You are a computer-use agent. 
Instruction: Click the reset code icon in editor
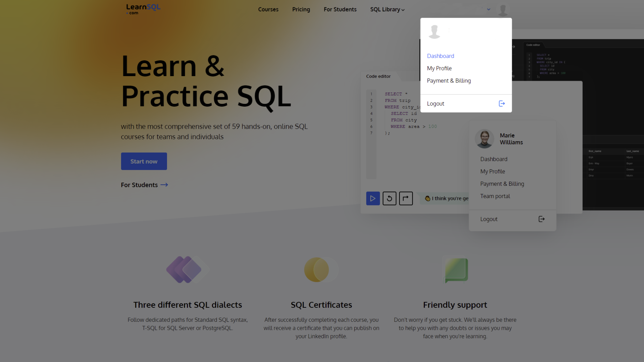tap(389, 198)
